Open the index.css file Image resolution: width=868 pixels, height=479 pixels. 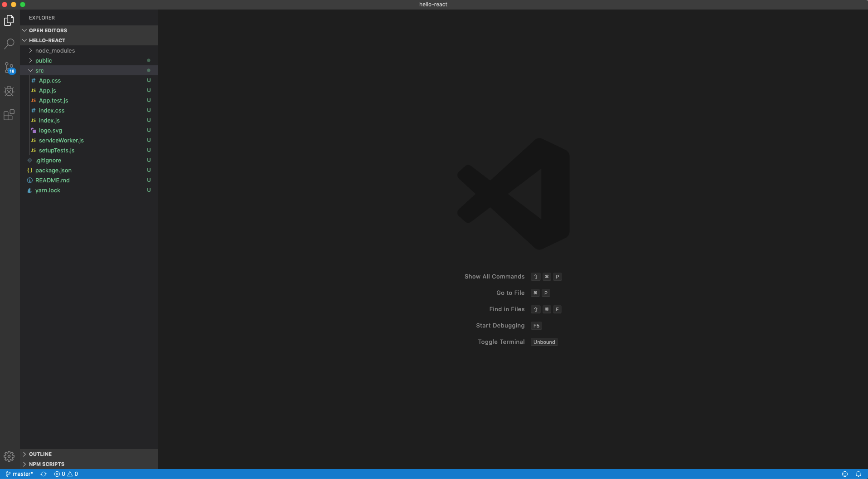(x=89, y=110)
